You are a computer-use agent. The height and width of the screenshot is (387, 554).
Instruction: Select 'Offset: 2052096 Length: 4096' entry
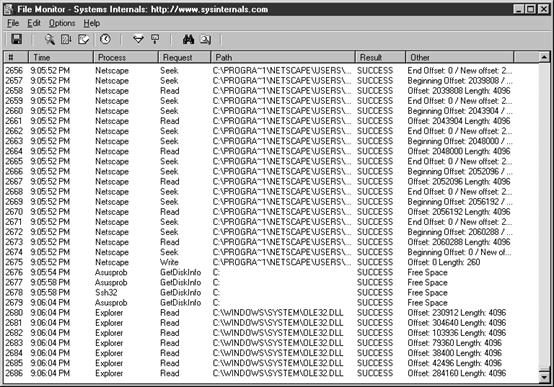click(x=459, y=182)
